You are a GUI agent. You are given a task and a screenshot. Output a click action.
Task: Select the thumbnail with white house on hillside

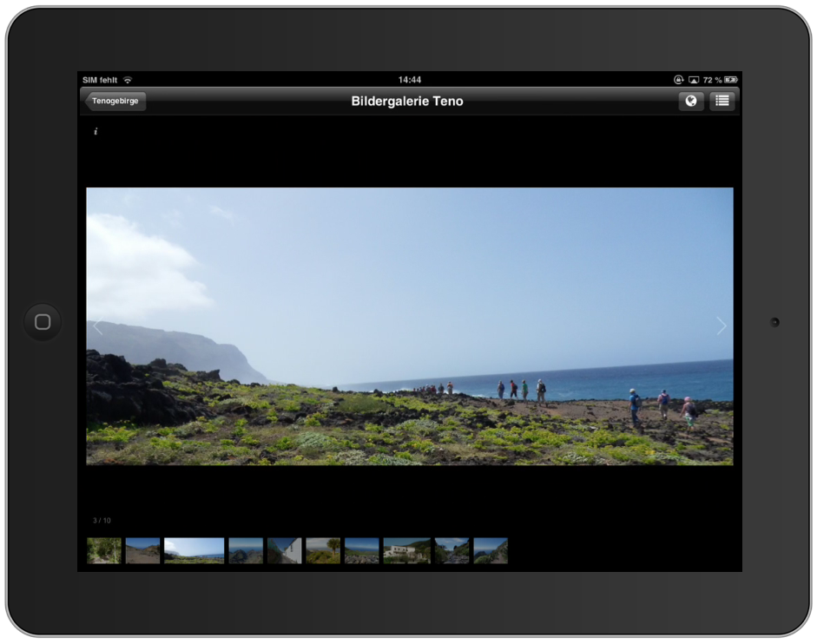(406, 551)
